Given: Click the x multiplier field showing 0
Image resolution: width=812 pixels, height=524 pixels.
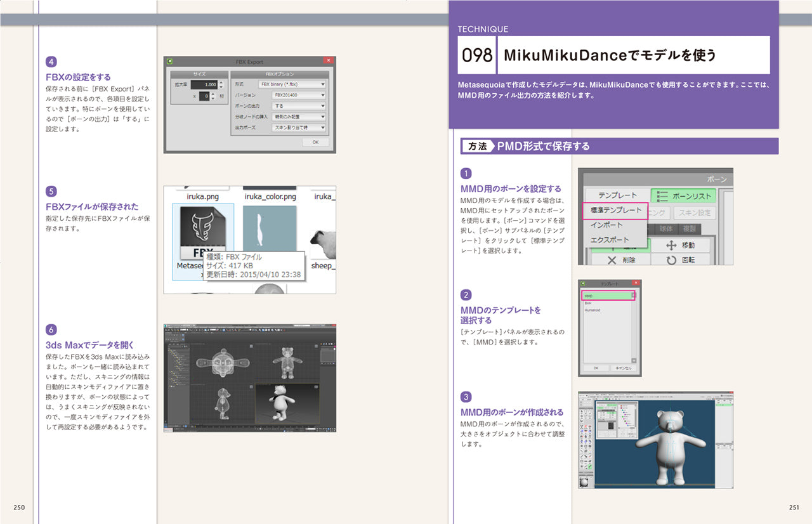Looking at the screenshot, I should coord(204,96).
